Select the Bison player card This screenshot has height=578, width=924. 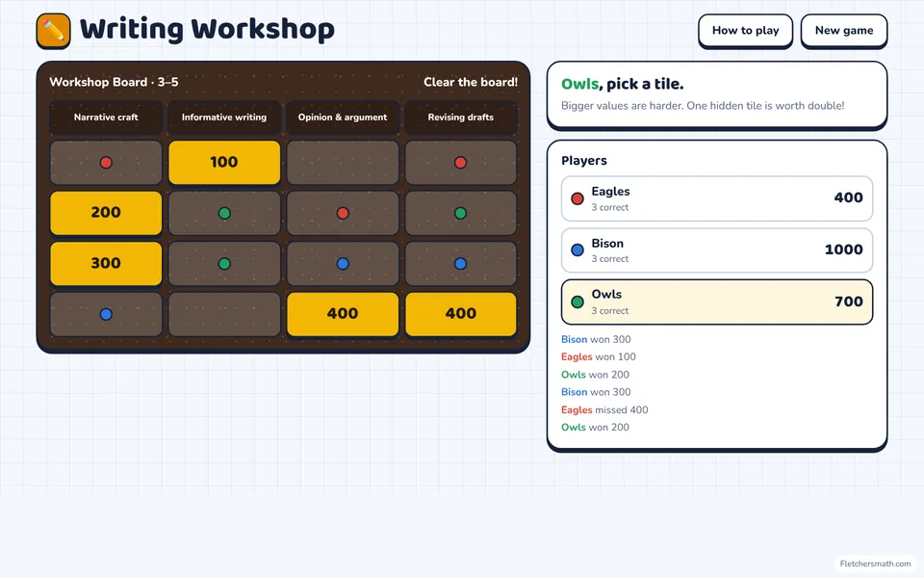pyautogui.click(x=716, y=250)
